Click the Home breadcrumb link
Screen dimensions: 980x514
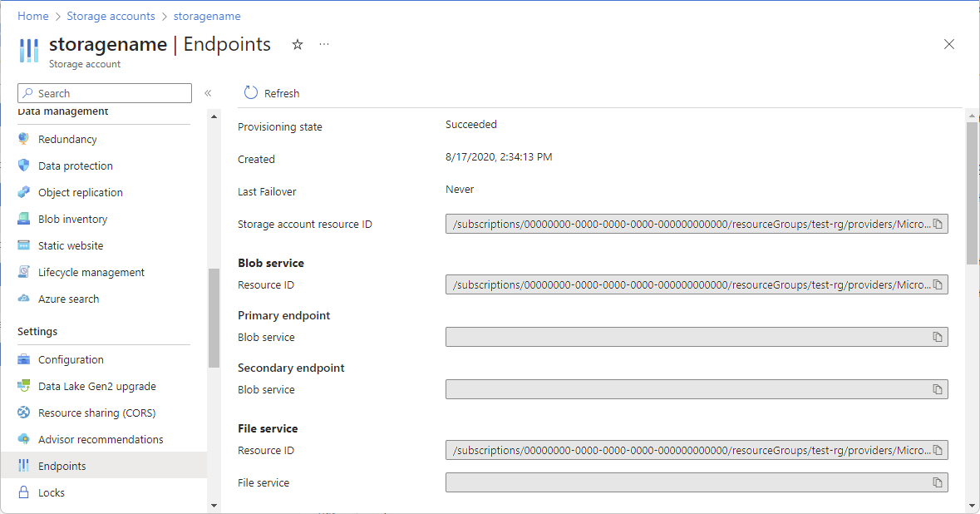pos(33,16)
